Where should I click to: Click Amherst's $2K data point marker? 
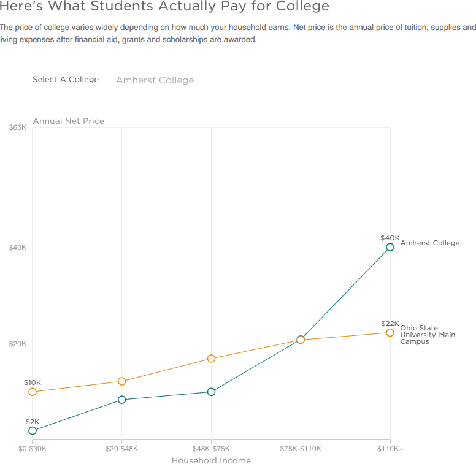[33, 431]
